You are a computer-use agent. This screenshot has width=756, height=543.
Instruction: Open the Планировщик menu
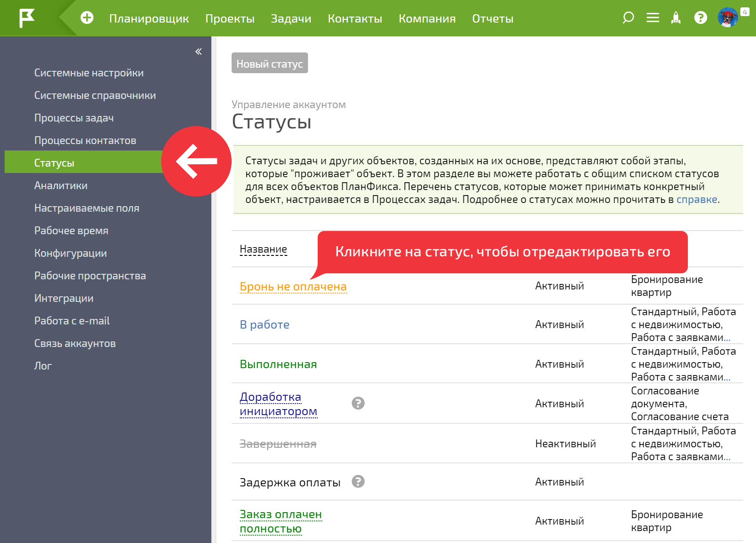pos(149,18)
